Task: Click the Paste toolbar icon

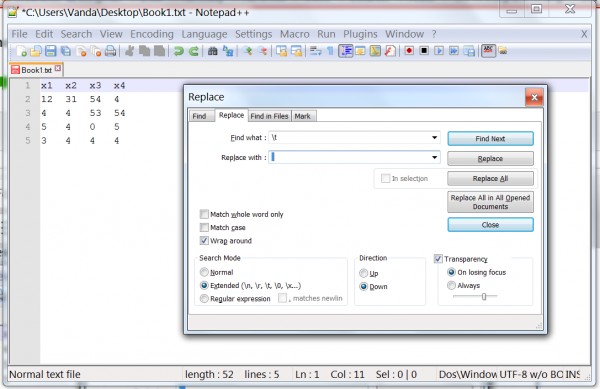Action: coord(160,51)
